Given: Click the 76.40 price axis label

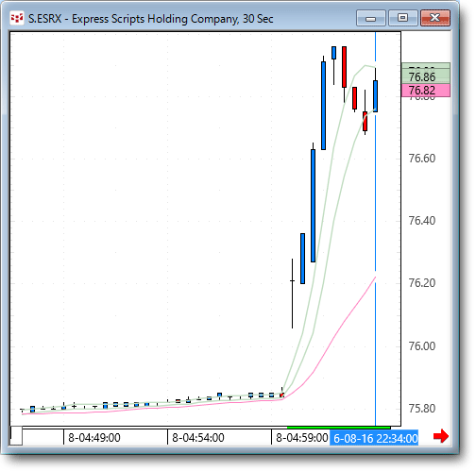Looking at the screenshot, I should (x=422, y=221).
